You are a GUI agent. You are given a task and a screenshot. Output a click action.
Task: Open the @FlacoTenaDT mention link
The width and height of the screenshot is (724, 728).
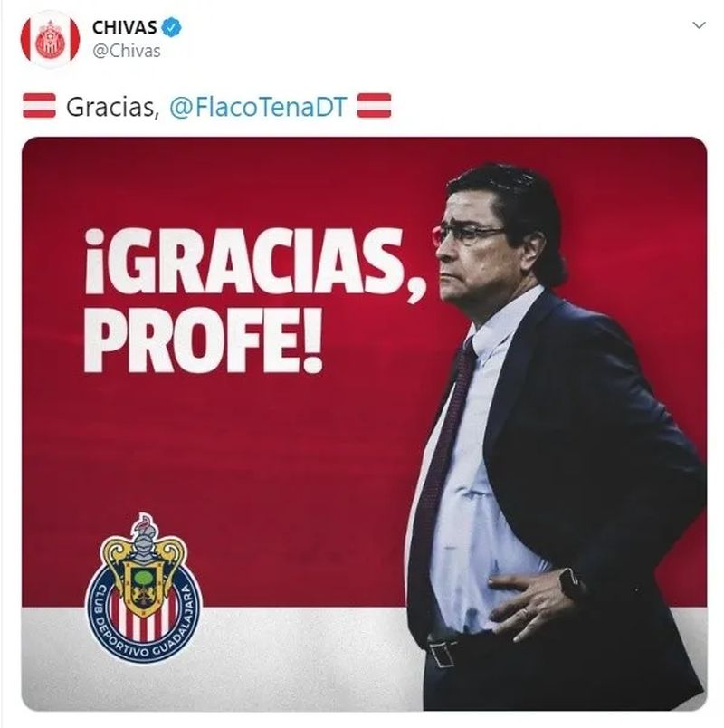258,106
